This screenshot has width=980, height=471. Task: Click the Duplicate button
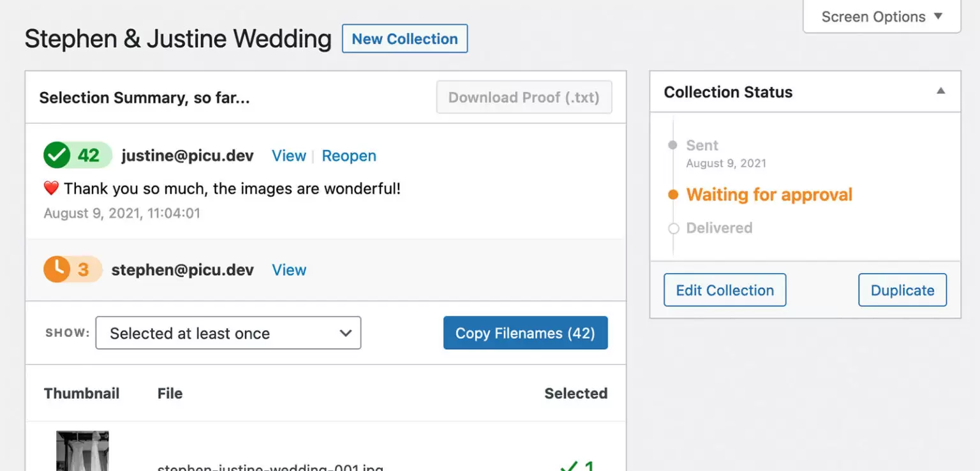[x=902, y=290]
